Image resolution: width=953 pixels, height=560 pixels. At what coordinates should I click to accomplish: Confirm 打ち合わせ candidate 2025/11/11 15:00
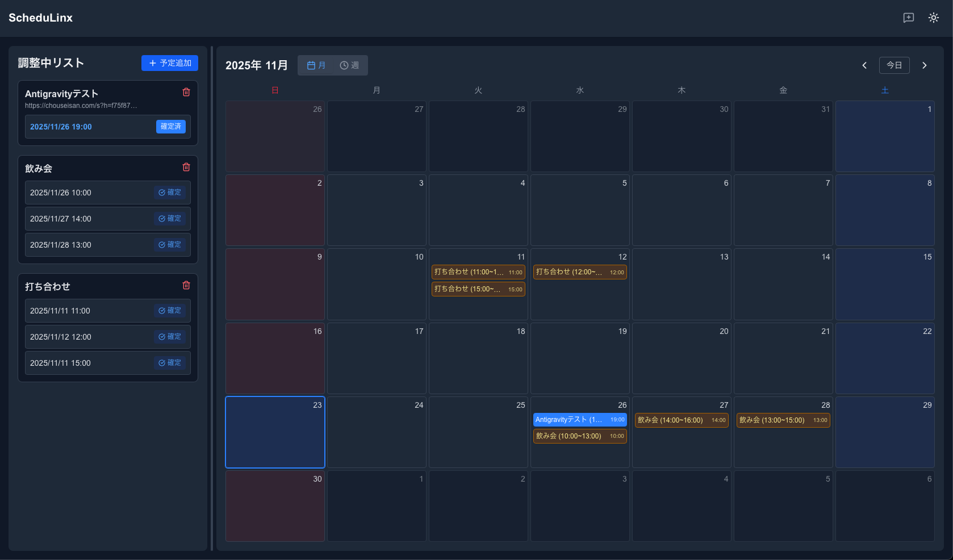click(x=170, y=363)
